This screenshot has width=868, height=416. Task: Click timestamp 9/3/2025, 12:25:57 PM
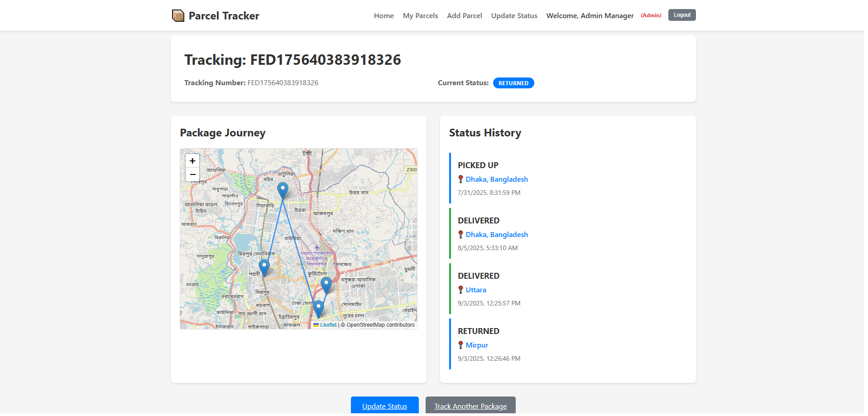click(489, 303)
